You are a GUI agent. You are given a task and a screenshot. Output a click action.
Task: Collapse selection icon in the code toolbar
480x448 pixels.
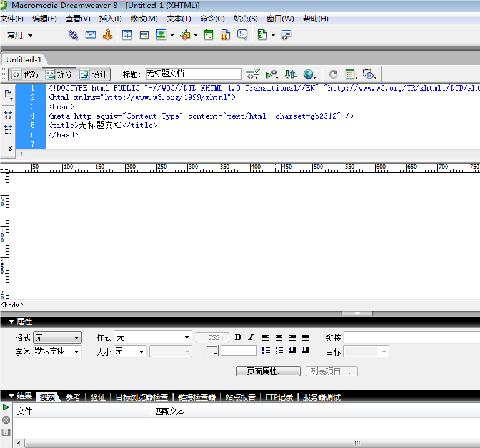[8, 129]
